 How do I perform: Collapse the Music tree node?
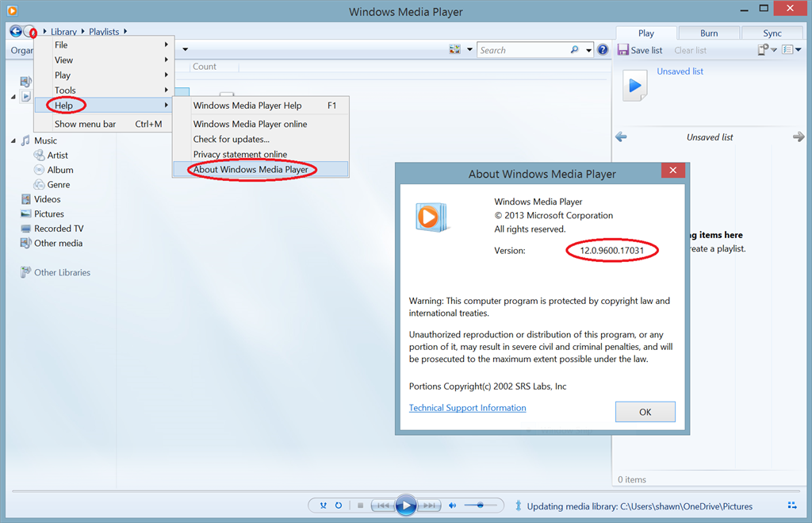[13, 141]
